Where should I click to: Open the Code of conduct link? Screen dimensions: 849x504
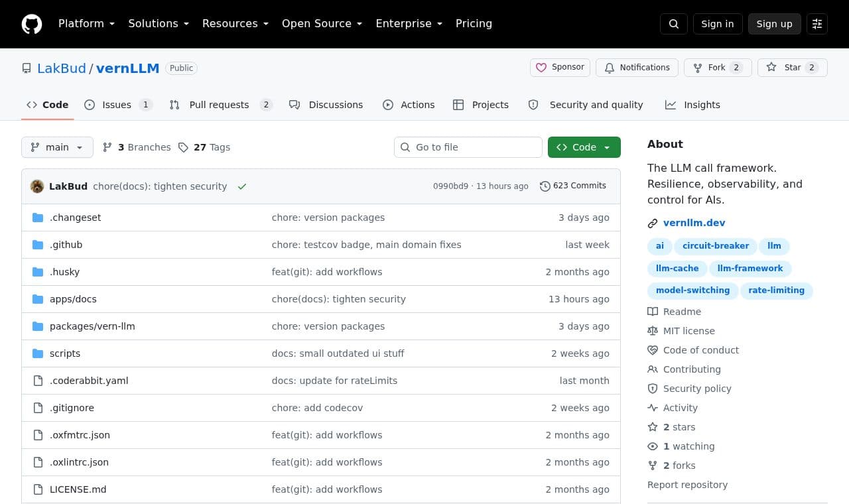pos(693,350)
